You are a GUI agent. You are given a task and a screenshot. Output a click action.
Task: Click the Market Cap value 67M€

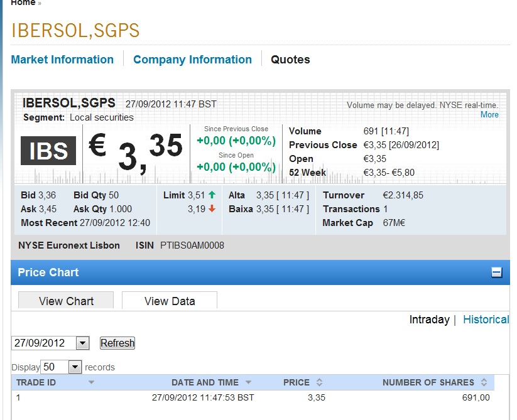(x=394, y=223)
